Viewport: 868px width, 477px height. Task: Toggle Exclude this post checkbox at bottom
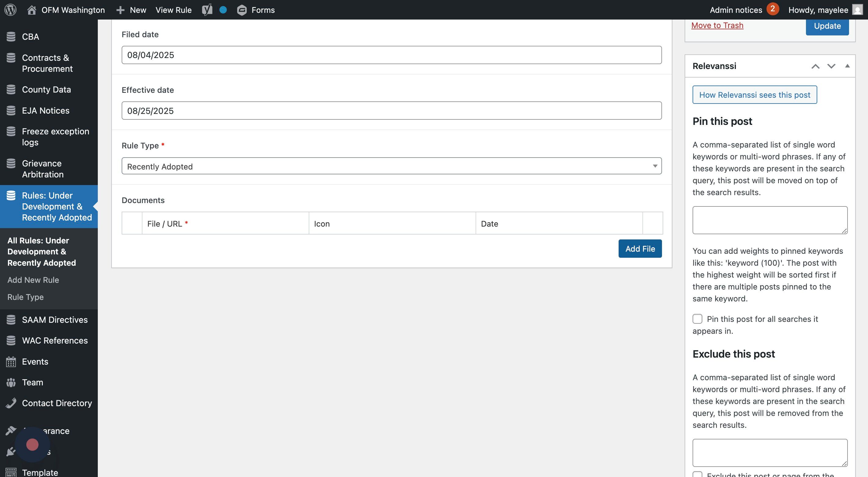[697, 474]
